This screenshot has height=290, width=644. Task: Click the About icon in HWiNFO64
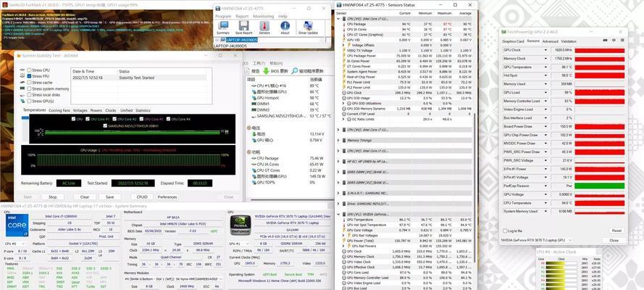285,26
